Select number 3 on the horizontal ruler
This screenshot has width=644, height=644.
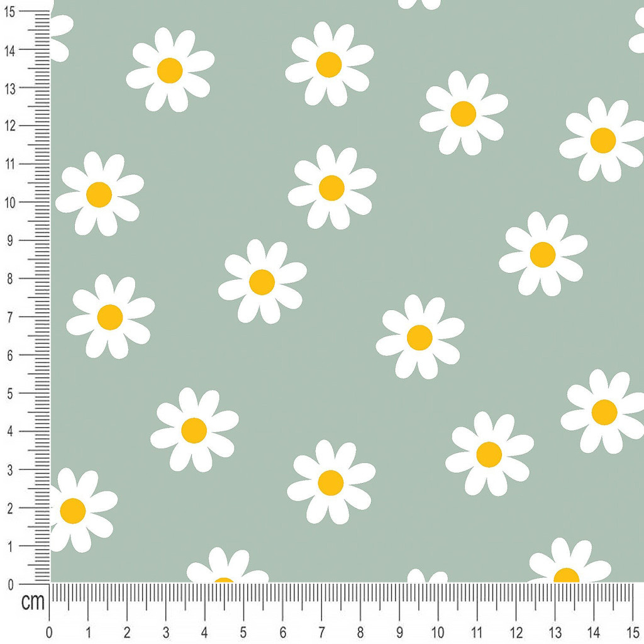click(x=165, y=633)
